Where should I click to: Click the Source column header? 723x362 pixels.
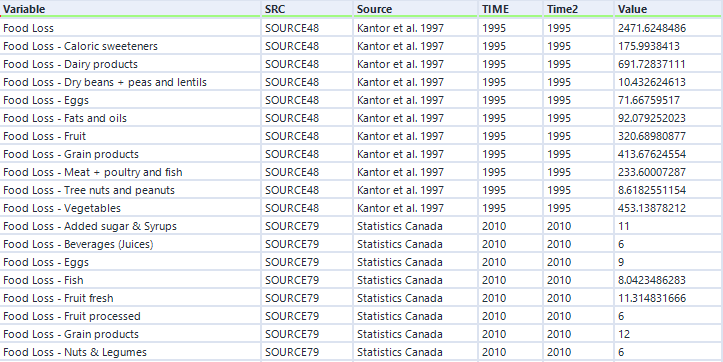[416, 9]
